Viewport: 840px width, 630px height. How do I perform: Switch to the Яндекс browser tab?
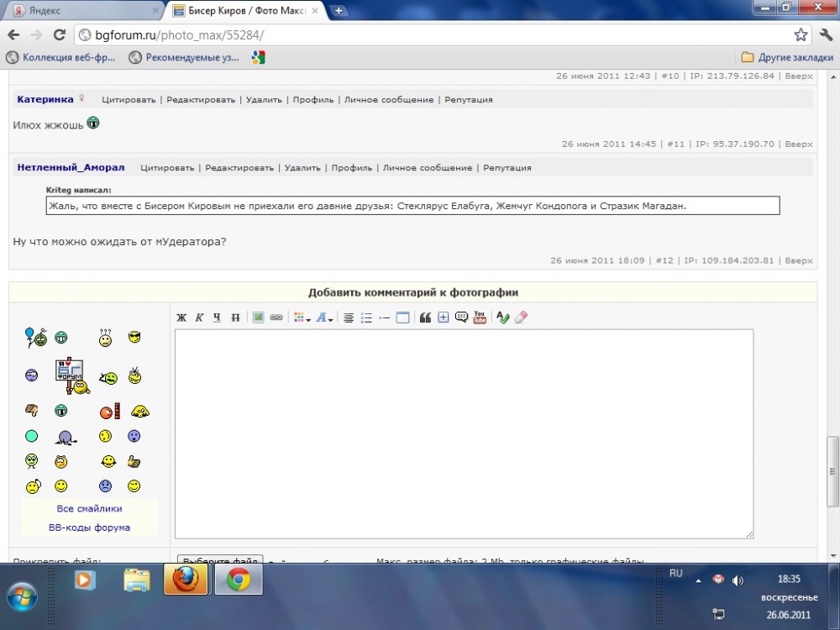point(84,11)
